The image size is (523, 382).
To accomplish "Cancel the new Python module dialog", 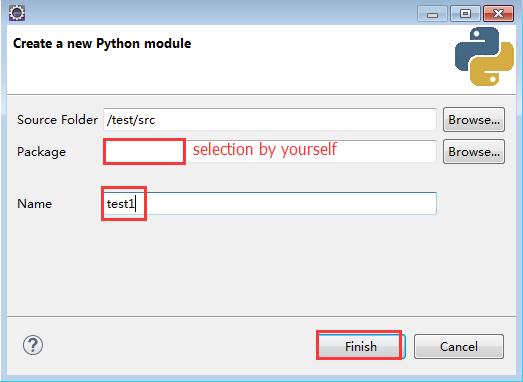I will tap(459, 346).
